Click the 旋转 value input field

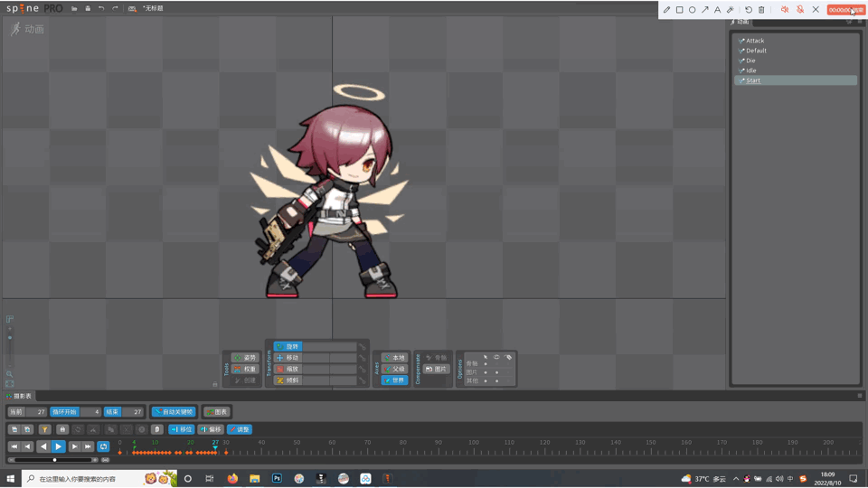coord(329,346)
